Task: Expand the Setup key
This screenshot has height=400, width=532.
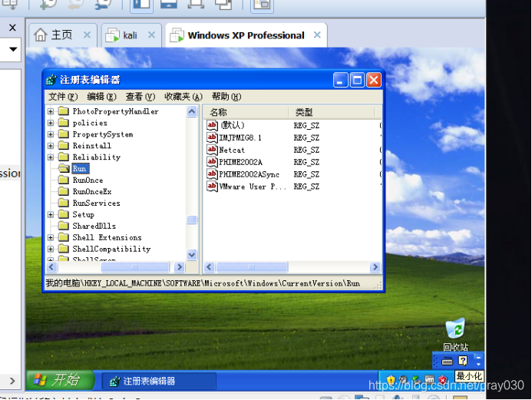Action: (51, 214)
